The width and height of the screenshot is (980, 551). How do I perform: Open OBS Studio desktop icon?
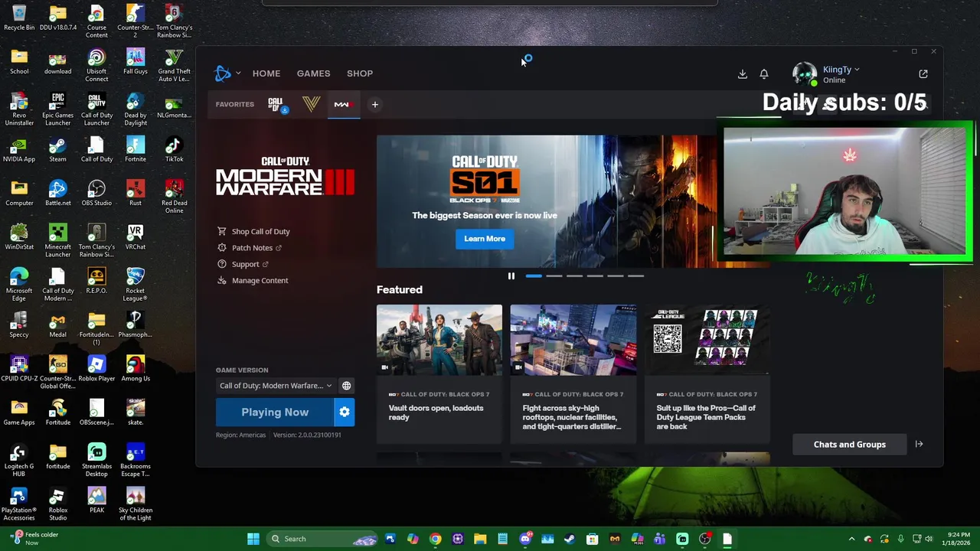(x=96, y=193)
